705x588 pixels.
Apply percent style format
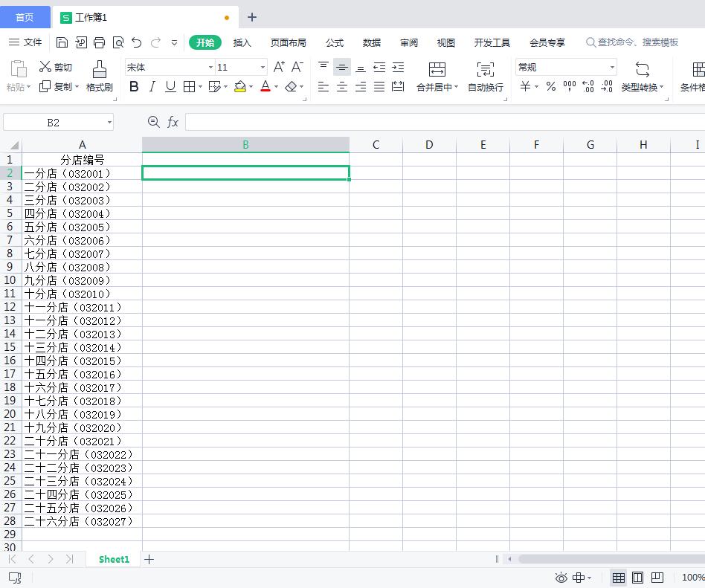(x=551, y=86)
